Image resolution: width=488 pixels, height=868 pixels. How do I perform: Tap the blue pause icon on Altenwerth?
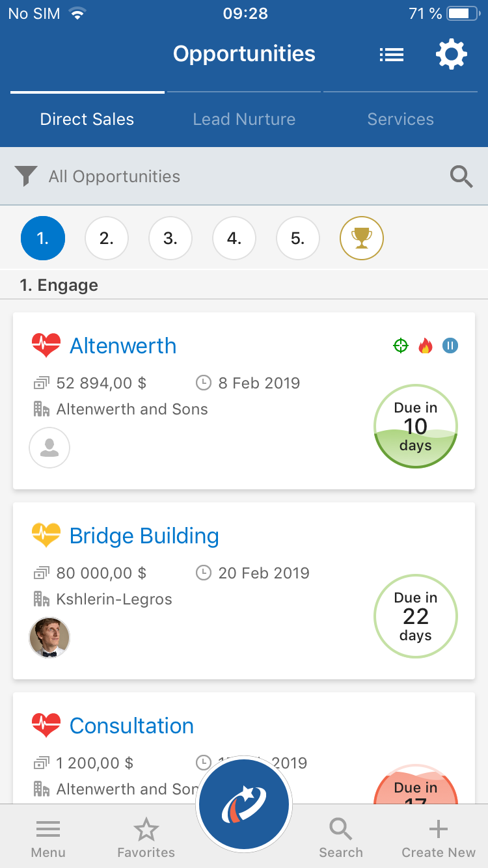450,346
